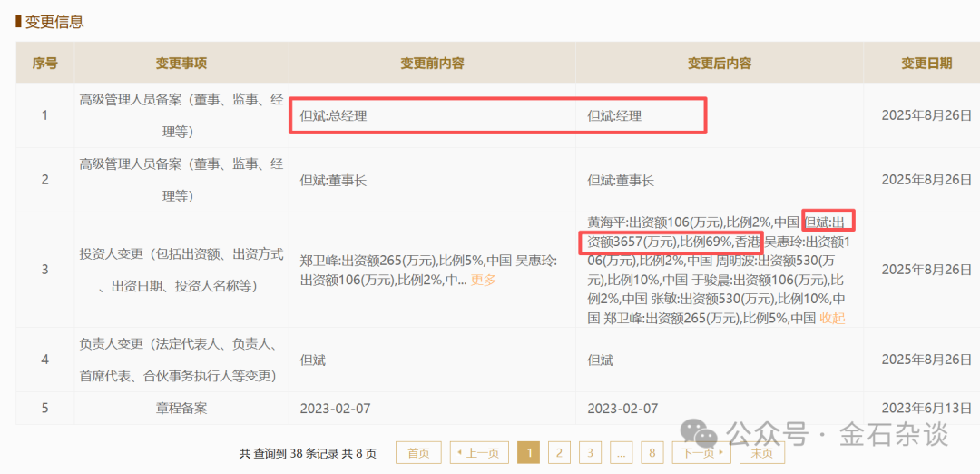The image size is (980, 474).
Task: Click the 变更前内容 column header
Action: coord(432,64)
